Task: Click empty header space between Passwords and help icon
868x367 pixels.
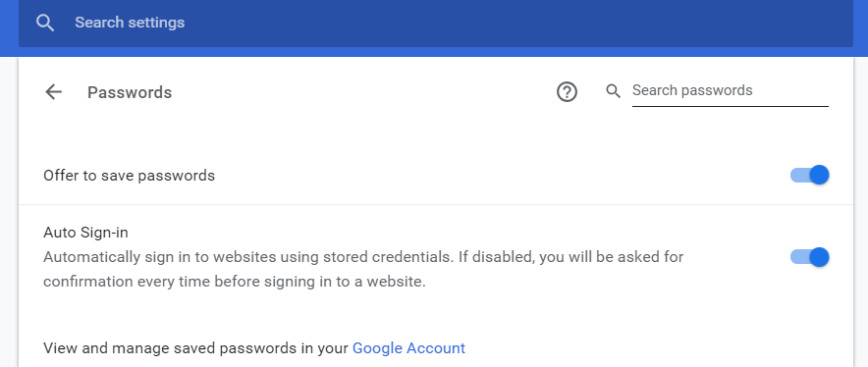Action: click(x=359, y=92)
